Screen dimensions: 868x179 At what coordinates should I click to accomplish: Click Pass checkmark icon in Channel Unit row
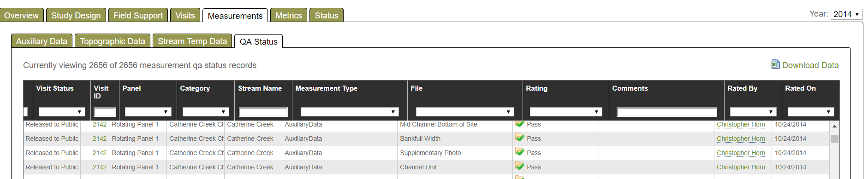coord(520,166)
